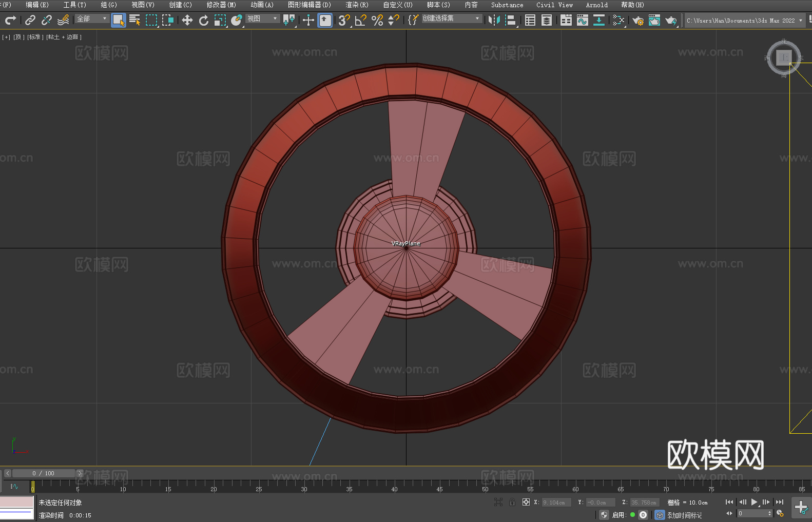
Task: Click 添加时间标记 label
Action: [684, 515]
